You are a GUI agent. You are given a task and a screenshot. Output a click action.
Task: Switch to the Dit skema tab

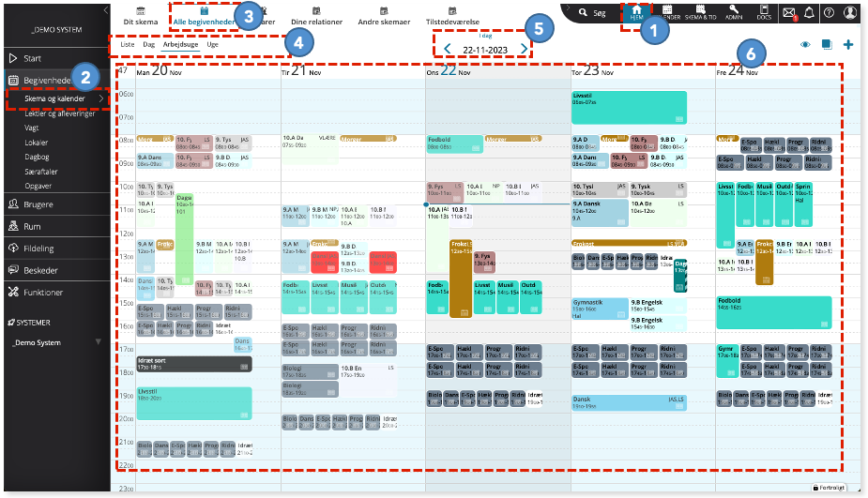(141, 15)
